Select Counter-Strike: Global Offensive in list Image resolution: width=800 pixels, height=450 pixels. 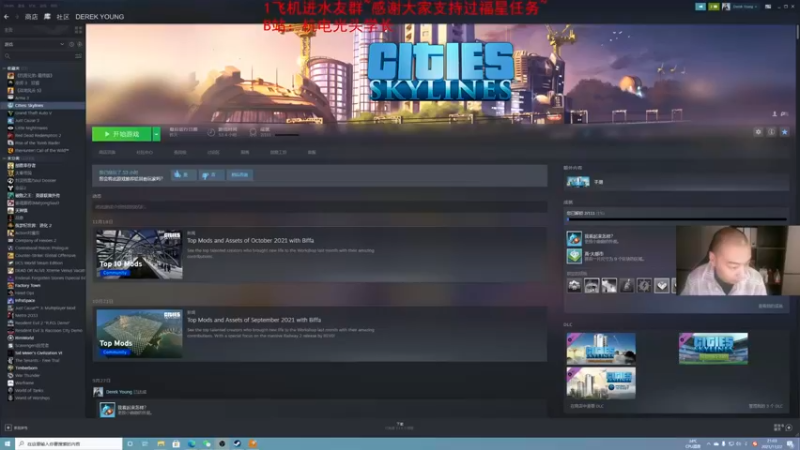tap(45, 255)
